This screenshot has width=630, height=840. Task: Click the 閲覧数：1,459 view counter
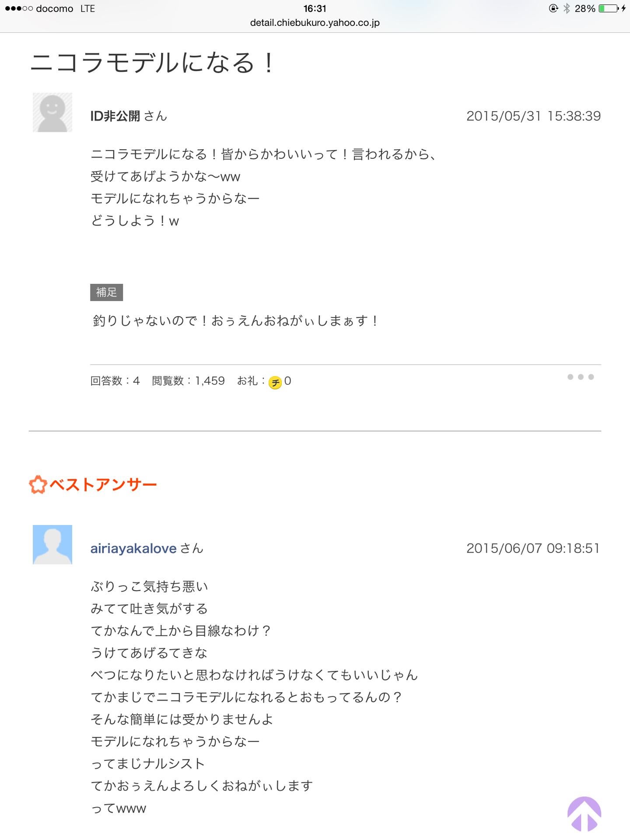coord(187,381)
